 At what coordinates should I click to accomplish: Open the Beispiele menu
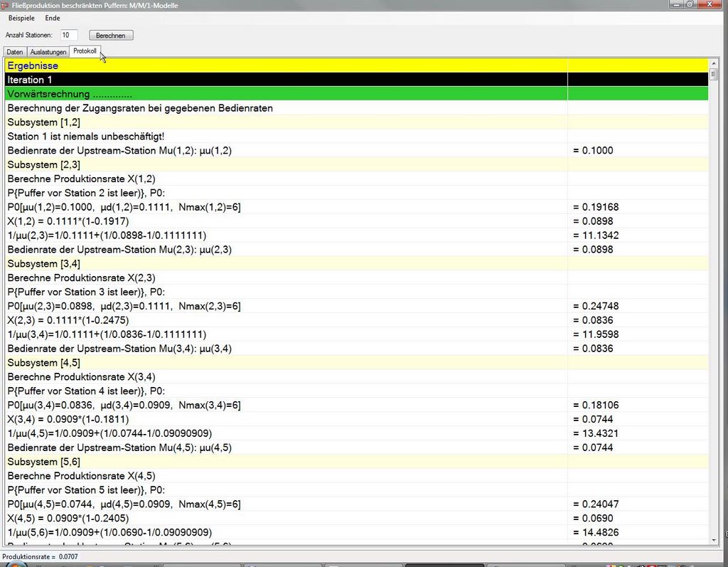(x=21, y=18)
